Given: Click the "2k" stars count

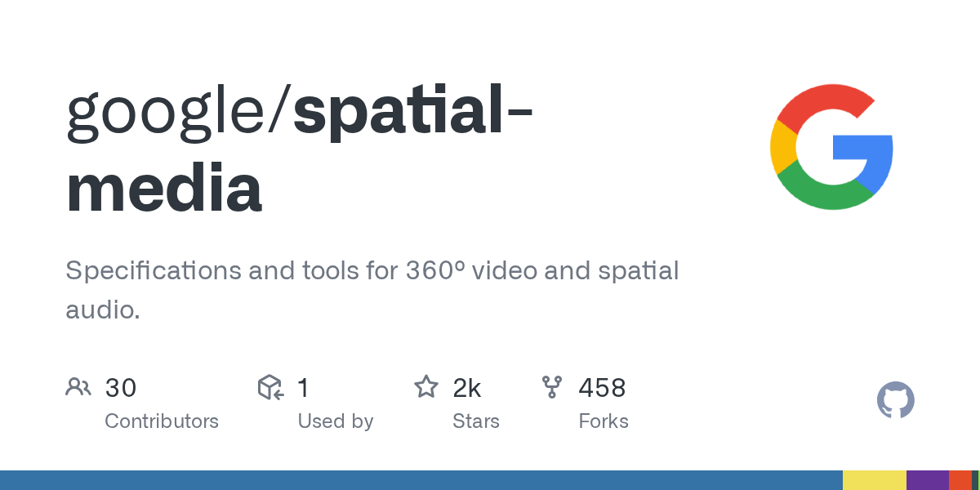Looking at the screenshot, I should coord(467,388).
